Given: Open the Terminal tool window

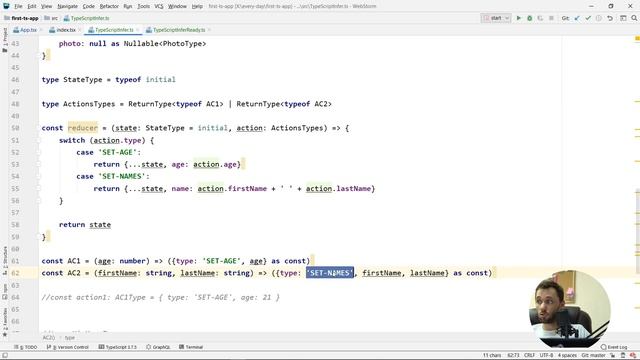Looking at the screenshot, I should (191, 347).
